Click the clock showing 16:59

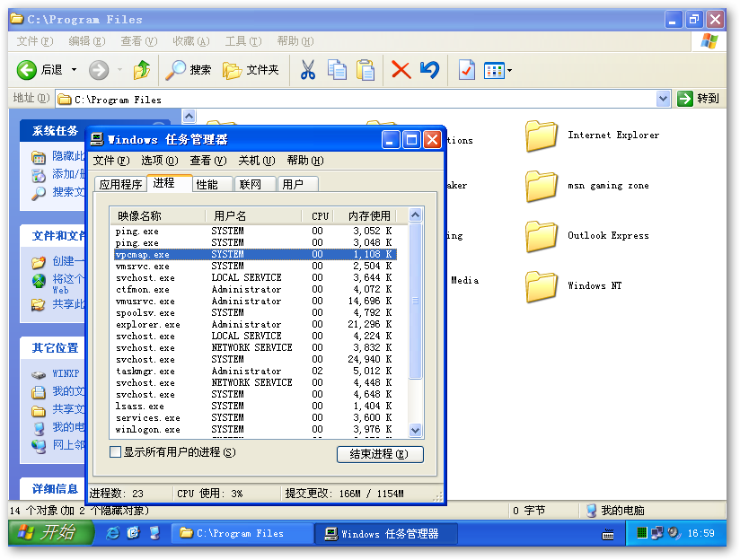coord(700,534)
